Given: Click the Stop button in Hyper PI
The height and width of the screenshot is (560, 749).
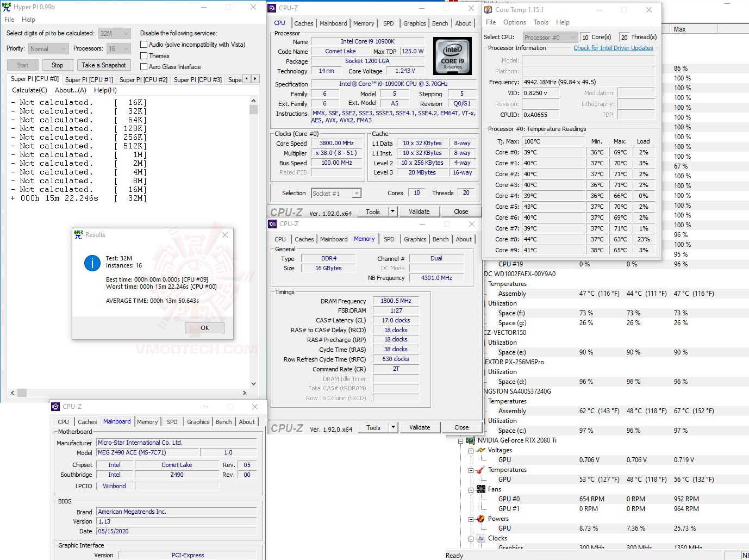Looking at the screenshot, I should [x=57, y=65].
